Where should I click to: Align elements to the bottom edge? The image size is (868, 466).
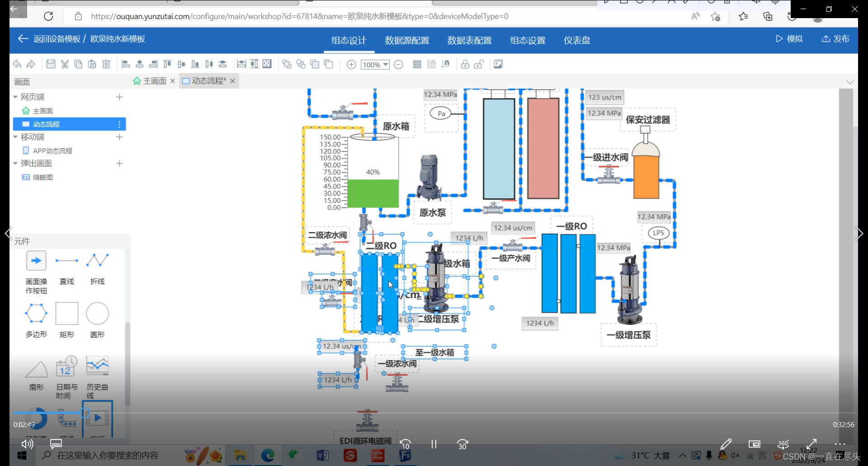coord(195,64)
